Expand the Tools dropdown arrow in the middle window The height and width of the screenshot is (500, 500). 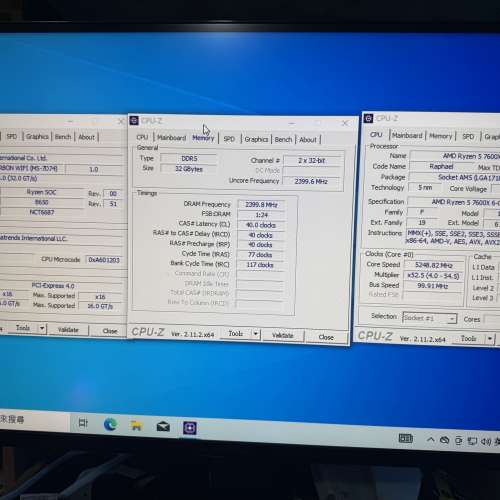[256, 334]
